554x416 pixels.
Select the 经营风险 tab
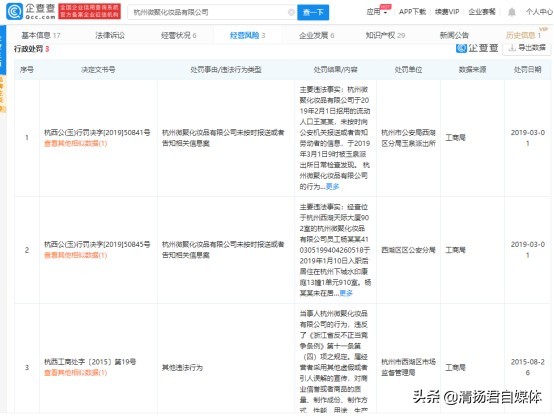click(x=247, y=35)
